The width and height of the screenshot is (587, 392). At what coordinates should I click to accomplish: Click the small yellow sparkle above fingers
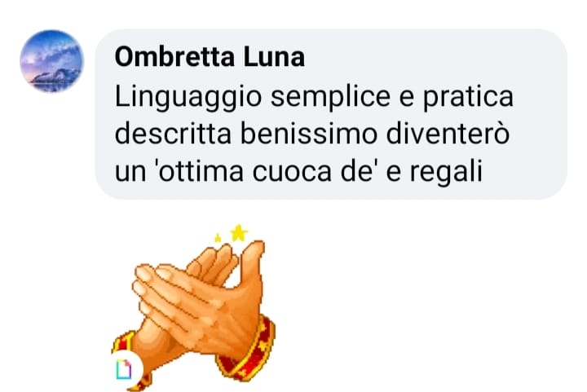[218, 238]
